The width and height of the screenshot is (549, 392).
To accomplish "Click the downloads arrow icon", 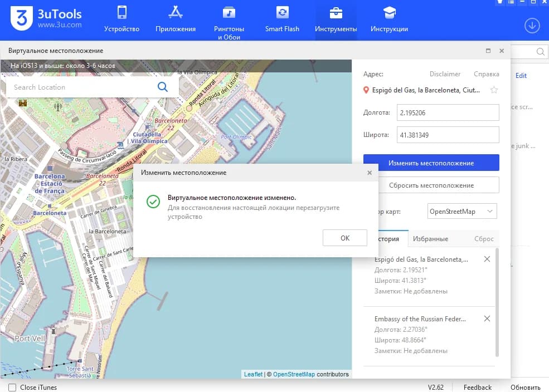I will point(532,26).
